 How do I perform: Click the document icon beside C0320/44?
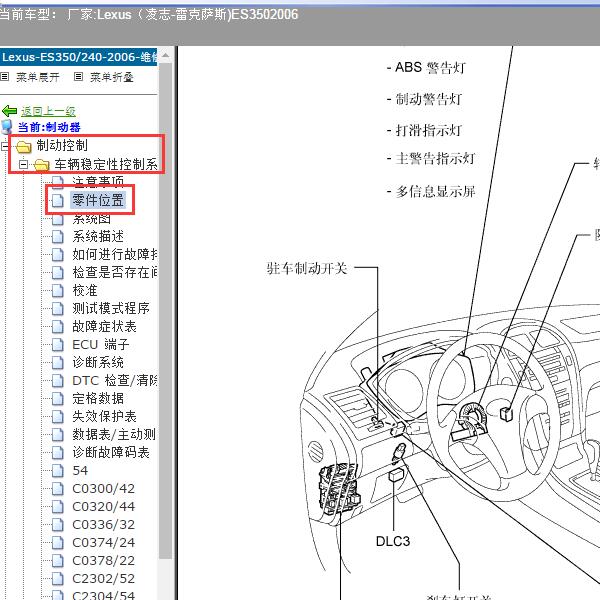point(58,507)
